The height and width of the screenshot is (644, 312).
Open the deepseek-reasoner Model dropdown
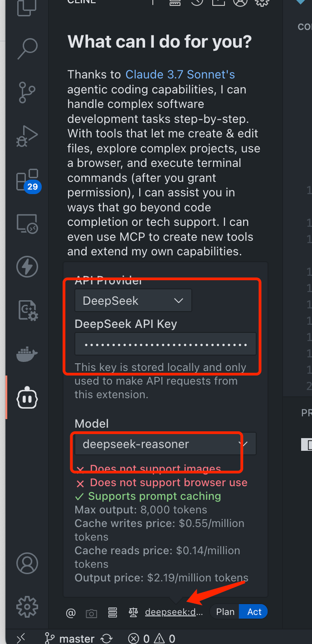[166, 444]
